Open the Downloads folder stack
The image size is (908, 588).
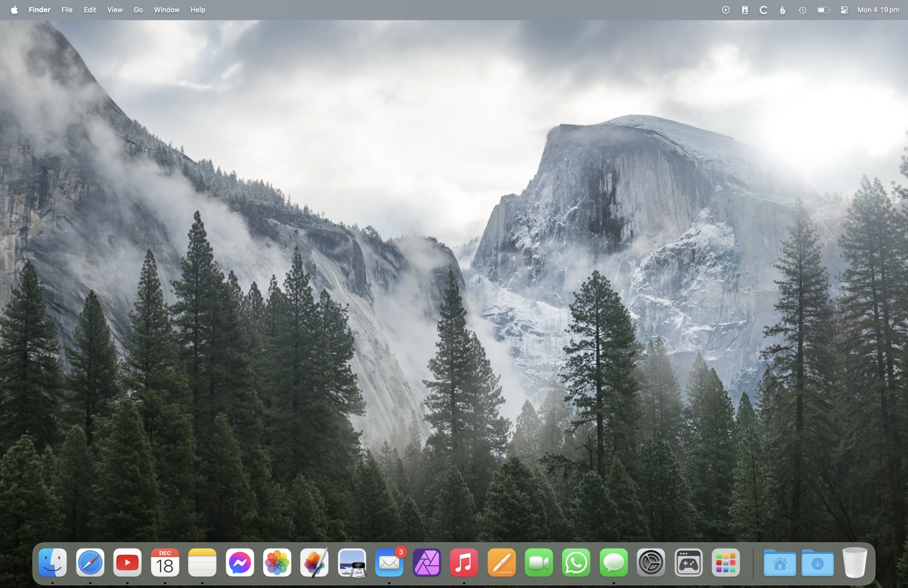(x=817, y=563)
